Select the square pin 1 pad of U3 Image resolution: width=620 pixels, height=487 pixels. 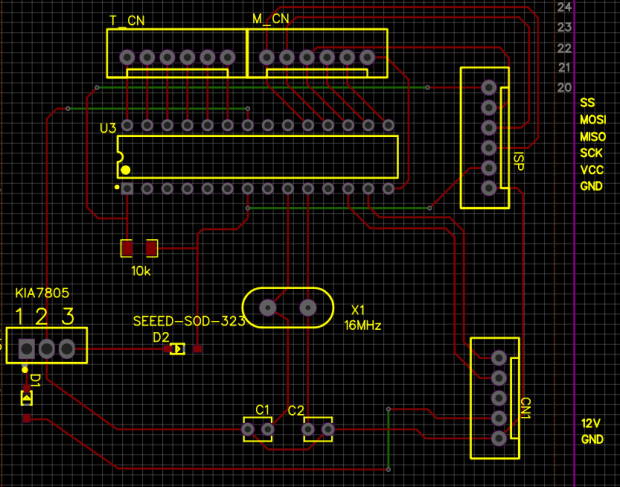(x=127, y=189)
